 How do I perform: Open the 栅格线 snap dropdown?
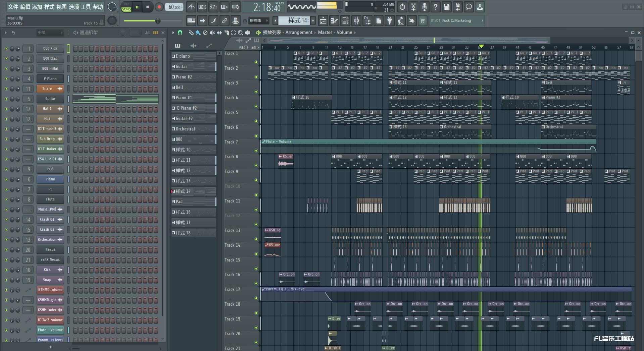[259, 21]
